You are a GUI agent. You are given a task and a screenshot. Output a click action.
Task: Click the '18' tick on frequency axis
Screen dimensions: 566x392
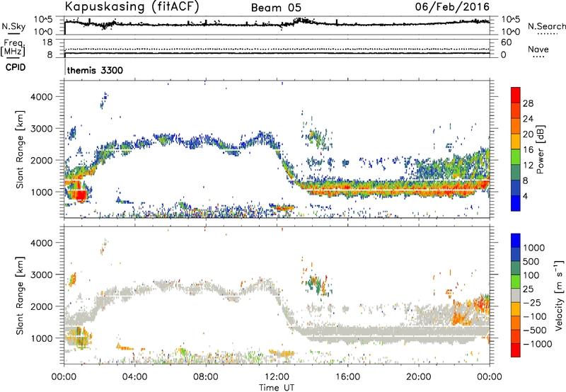[x=47, y=42]
